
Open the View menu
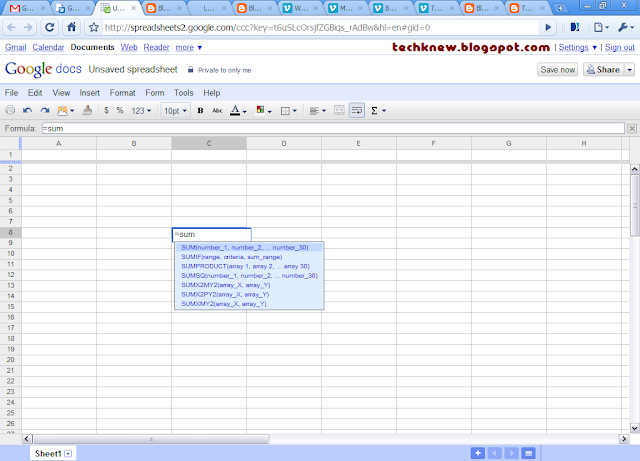[61, 93]
